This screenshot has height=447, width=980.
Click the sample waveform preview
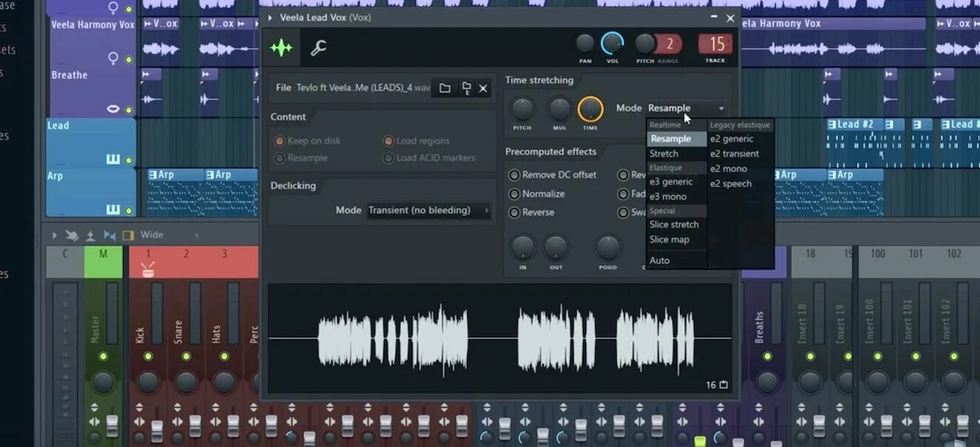click(x=500, y=339)
